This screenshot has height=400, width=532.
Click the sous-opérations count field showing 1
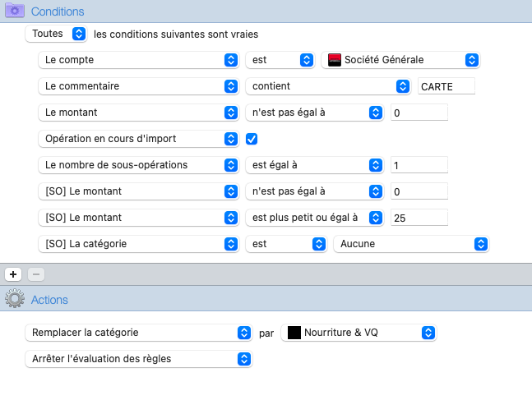click(x=419, y=165)
